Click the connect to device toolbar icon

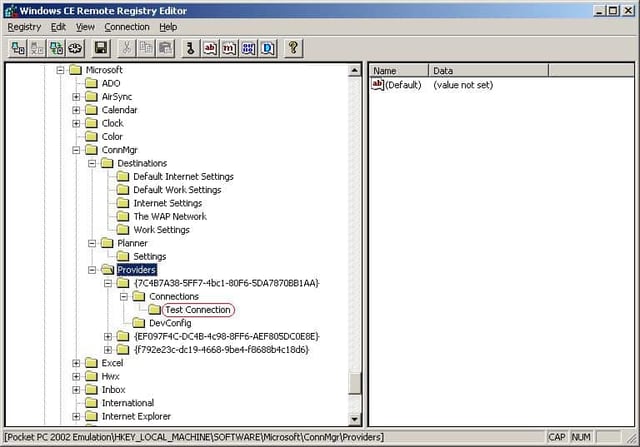(18, 48)
